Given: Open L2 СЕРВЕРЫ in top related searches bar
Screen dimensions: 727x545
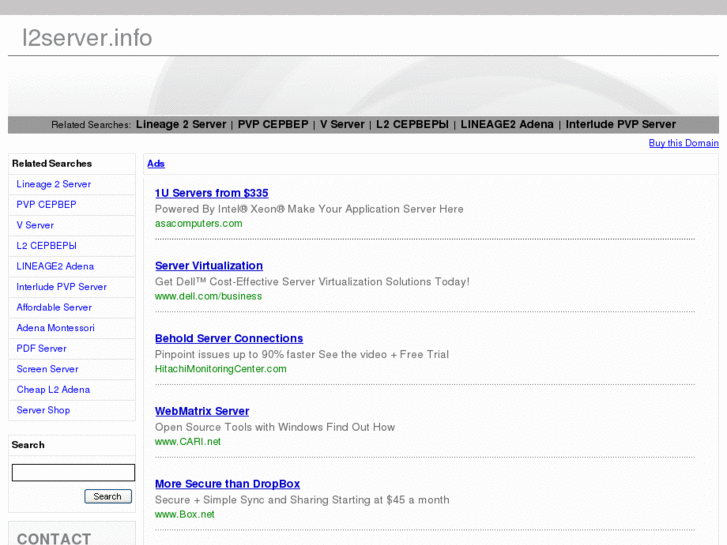Looking at the screenshot, I should pyautogui.click(x=412, y=124).
